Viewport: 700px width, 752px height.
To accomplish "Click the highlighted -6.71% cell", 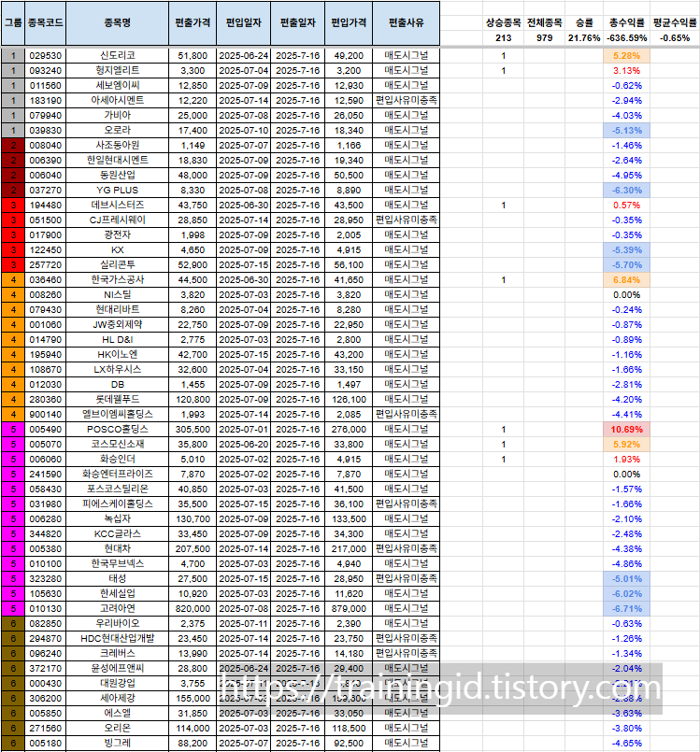I will click(x=626, y=608).
